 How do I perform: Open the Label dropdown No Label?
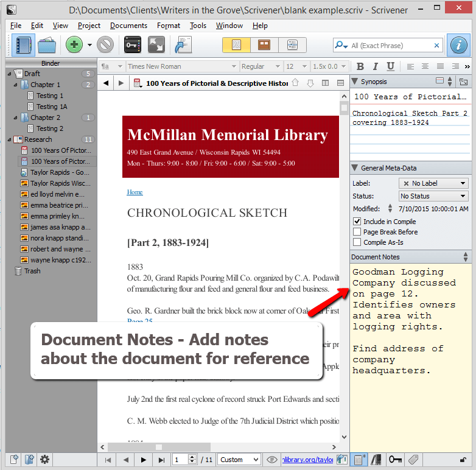click(x=433, y=183)
